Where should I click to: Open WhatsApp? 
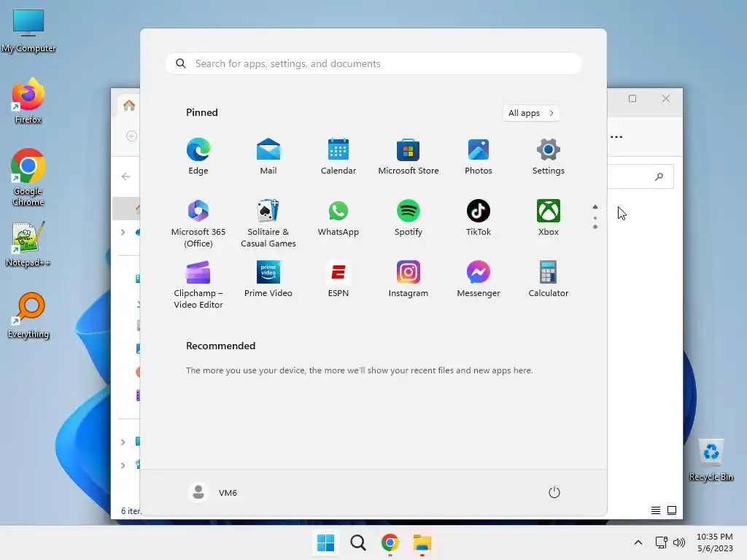point(338,218)
